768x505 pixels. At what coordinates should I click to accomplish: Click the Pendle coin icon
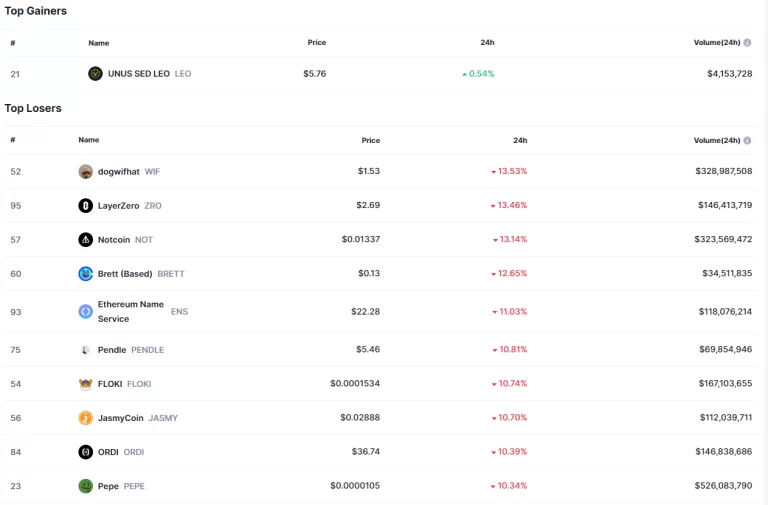86,350
